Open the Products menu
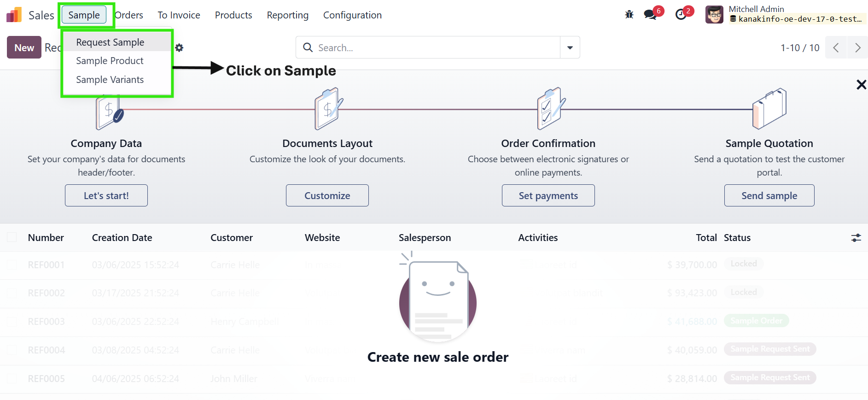The width and height of the screenshot is (868, 400). pyautogui.click(x=233, y=15)
